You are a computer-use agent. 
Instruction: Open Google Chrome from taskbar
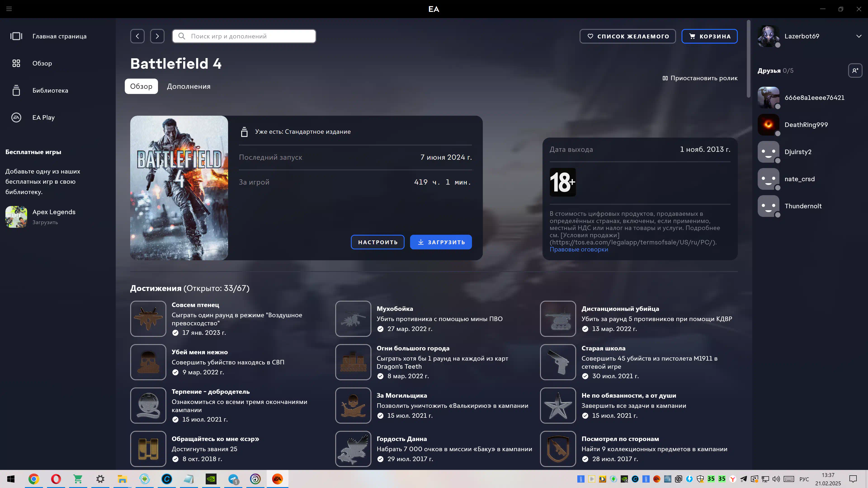34,479
